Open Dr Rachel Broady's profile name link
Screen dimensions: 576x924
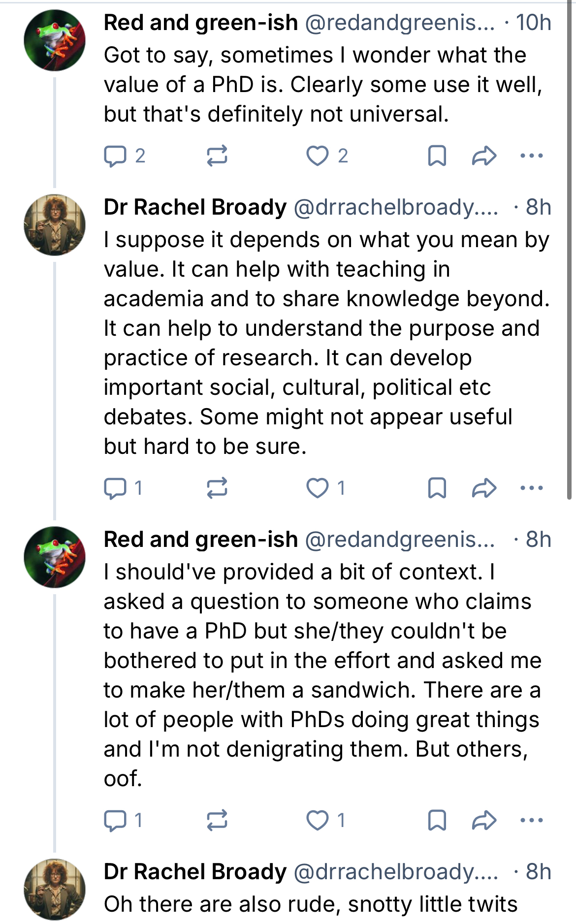195,207
